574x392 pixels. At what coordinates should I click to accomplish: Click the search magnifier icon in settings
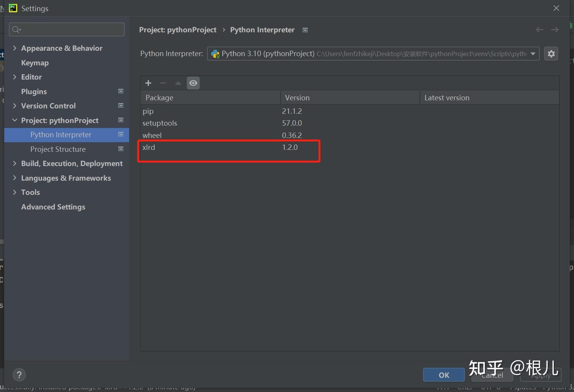[x=16, y=30]
